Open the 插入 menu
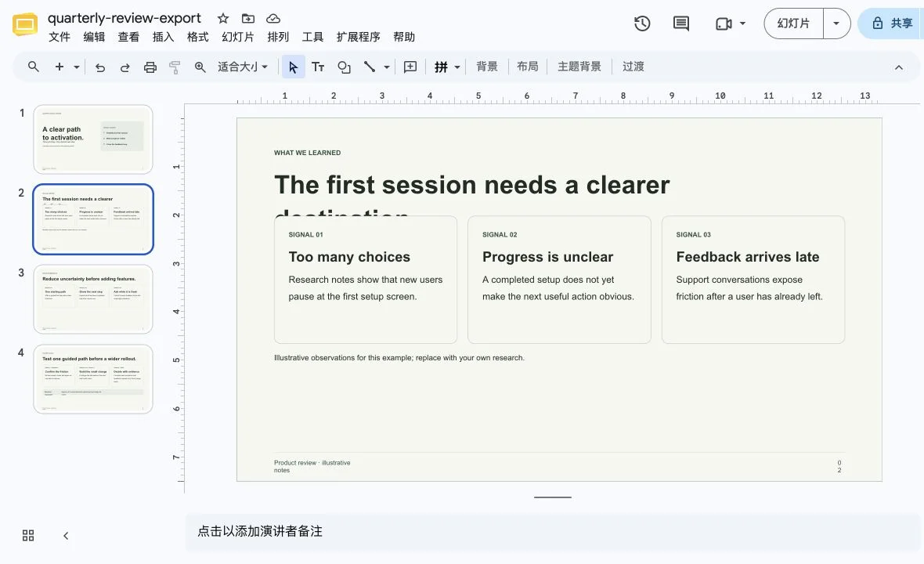This screenshot has height=564, width=924. pyautogui.click(x=163, y=37)
